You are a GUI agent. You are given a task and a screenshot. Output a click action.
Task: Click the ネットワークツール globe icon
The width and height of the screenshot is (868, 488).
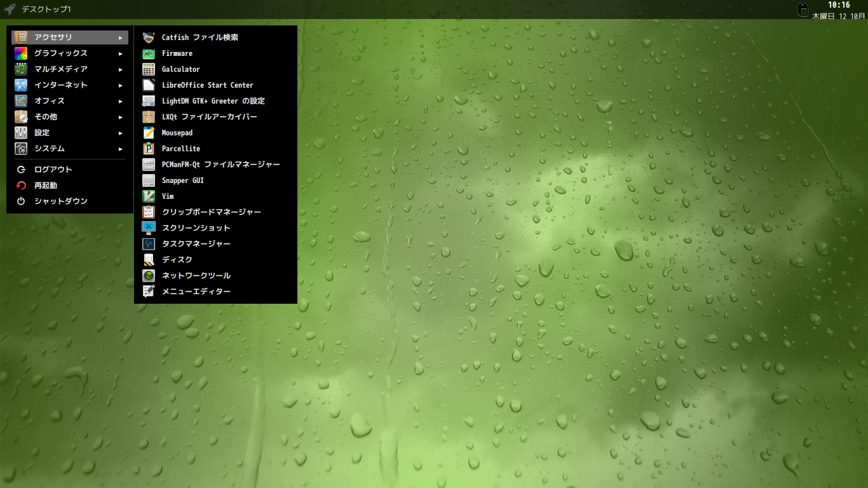tap(149, 276)
